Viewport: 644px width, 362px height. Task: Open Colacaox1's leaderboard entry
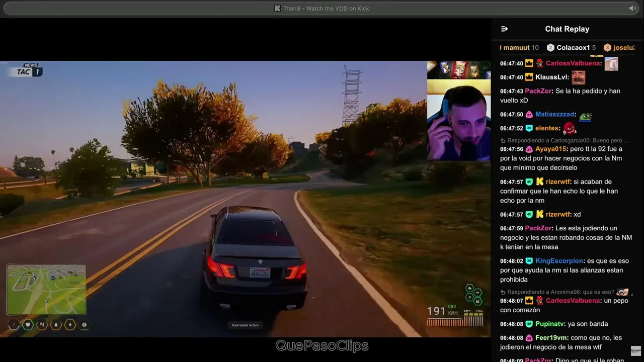coord(572,48)
